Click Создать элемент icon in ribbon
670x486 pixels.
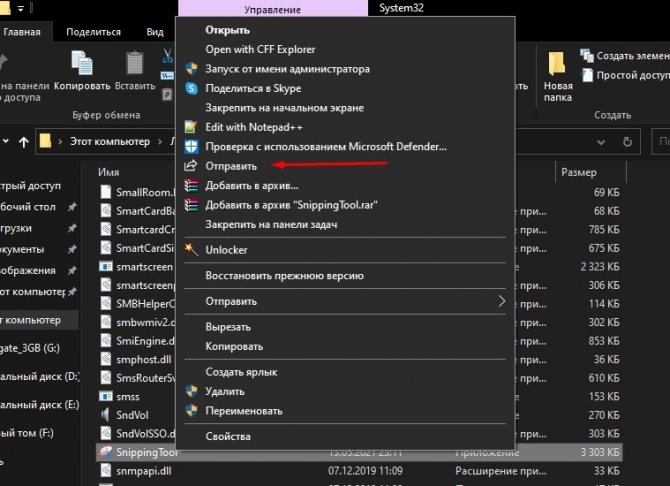click(587, 56)
